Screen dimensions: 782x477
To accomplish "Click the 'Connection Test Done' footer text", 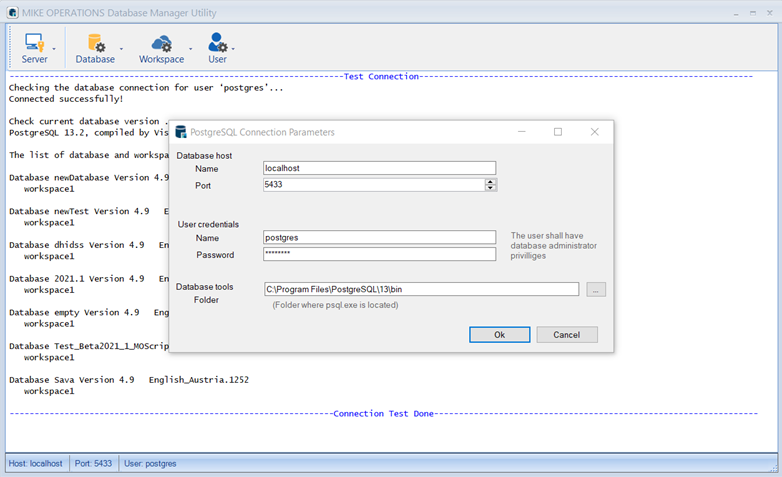I will (x=384, y=414).
